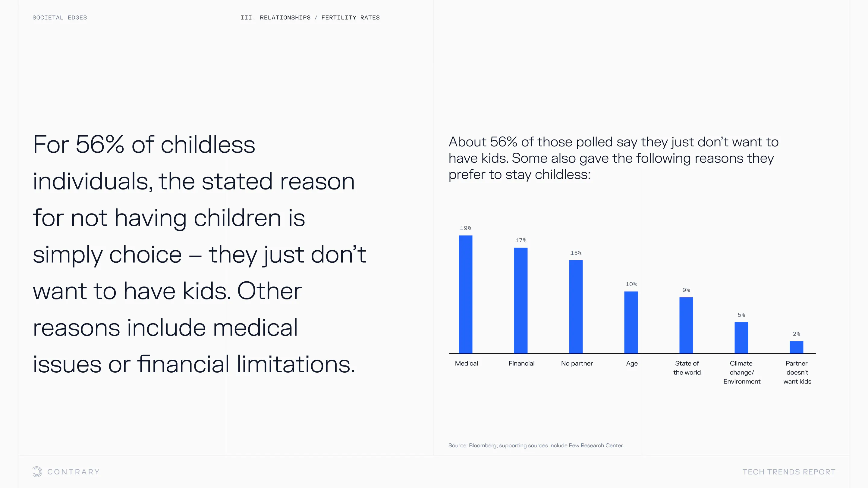Click the Age bar in the chart
Screen dimensions: 868x488
pyautogui.click(x=631, y=322)
